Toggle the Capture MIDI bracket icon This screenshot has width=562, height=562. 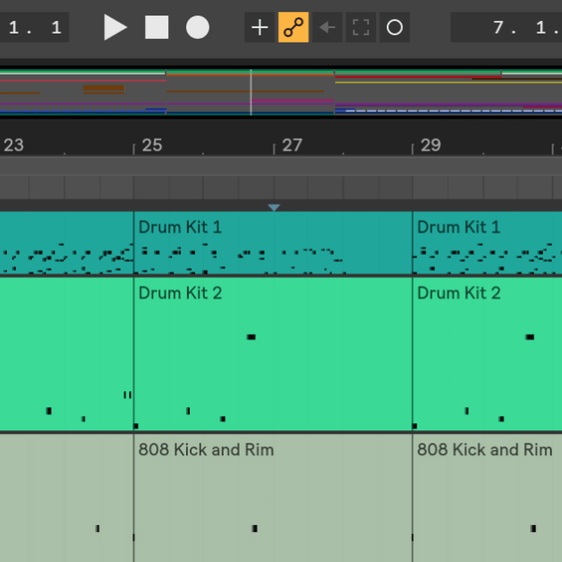tap(361, 27)
